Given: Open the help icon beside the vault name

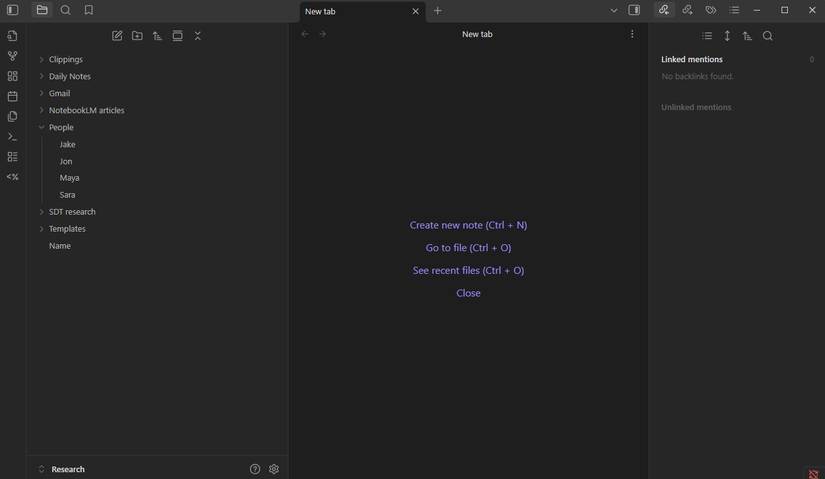Looking at the screenshot, I should coord(255,469).
